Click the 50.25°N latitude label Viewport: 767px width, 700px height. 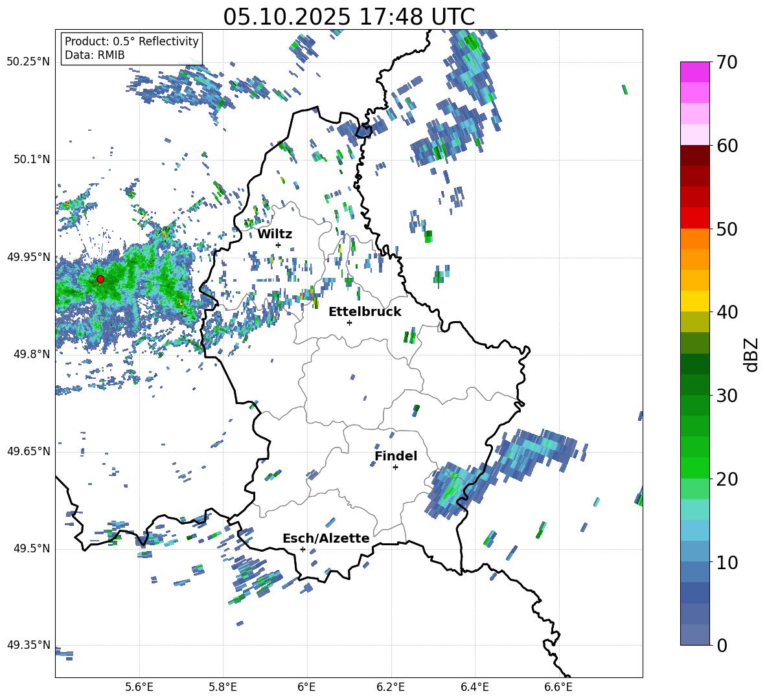[29, 62]
